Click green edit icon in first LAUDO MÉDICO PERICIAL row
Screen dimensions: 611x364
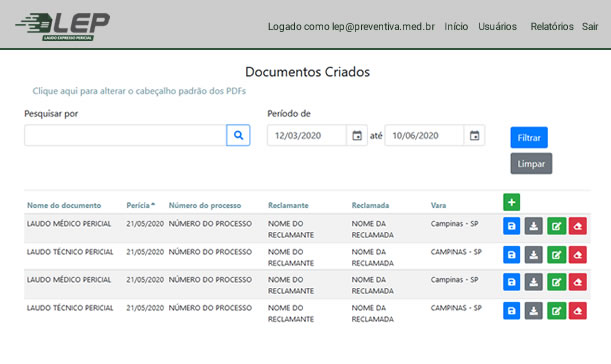[556, 226]
